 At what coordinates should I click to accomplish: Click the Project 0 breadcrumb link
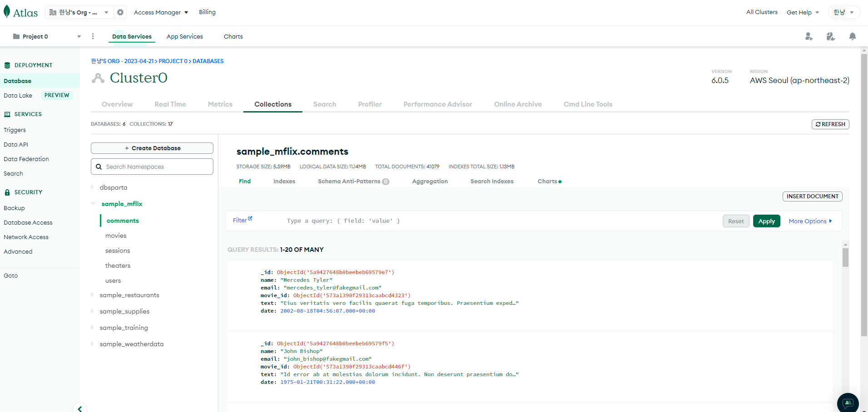[173, 61]
